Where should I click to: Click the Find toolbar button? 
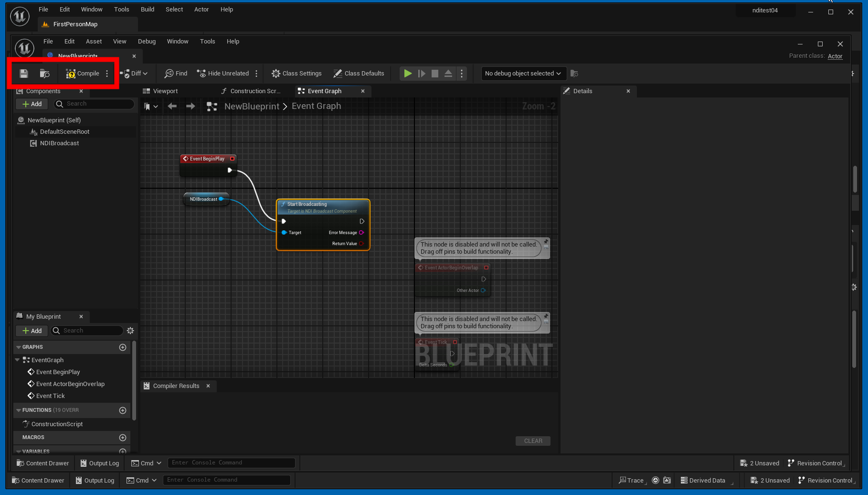(x=176, y=74)
